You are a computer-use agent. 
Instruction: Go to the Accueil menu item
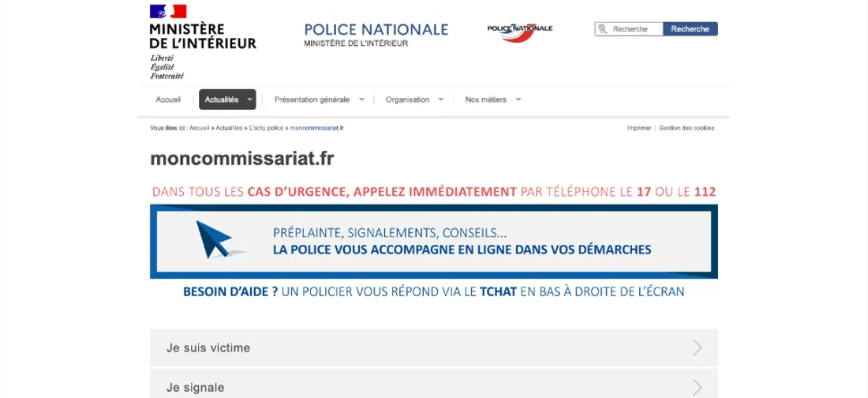point(168,99)
